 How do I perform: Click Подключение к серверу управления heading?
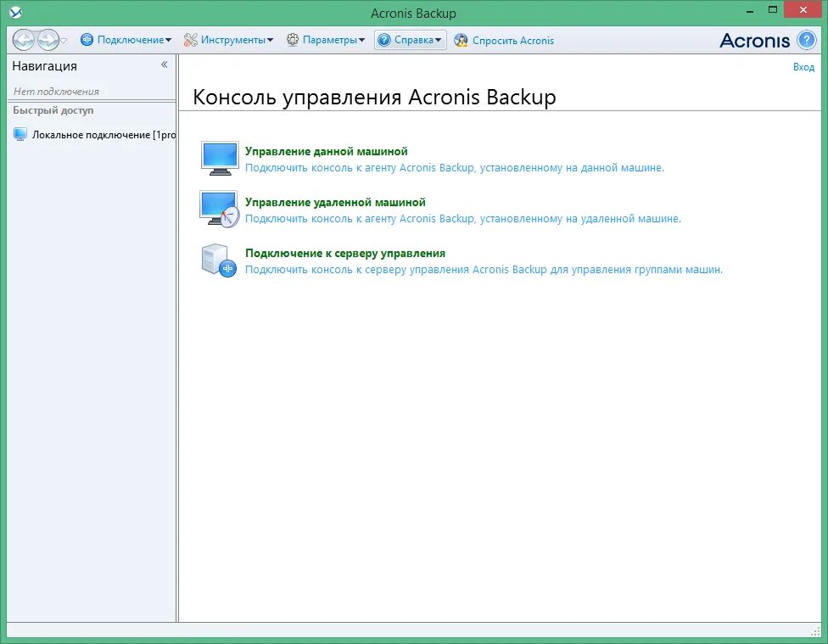pyautogui.click(x=344, y=254)
